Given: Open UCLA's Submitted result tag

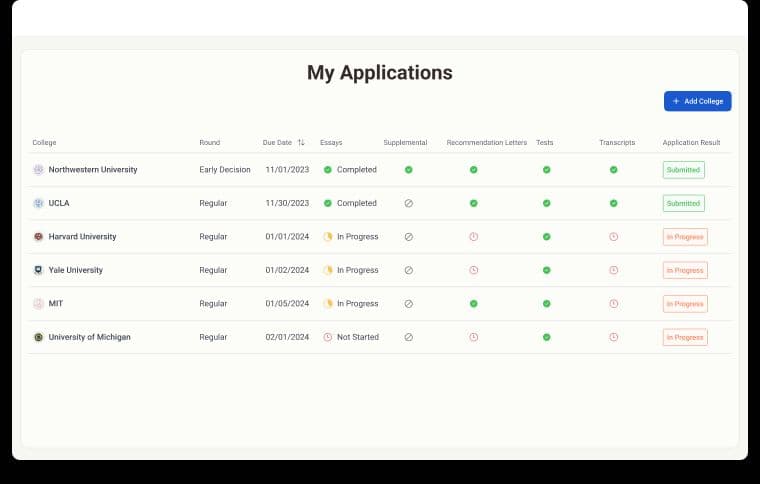Looking at the screenshot, I should [683, 203].
